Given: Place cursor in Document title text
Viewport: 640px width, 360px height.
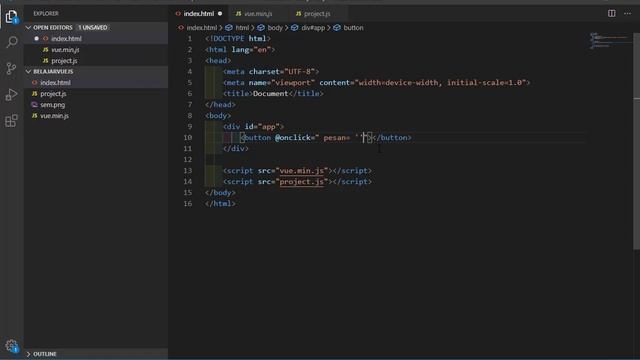Looking at the screenshot, I should pos(270,93).
